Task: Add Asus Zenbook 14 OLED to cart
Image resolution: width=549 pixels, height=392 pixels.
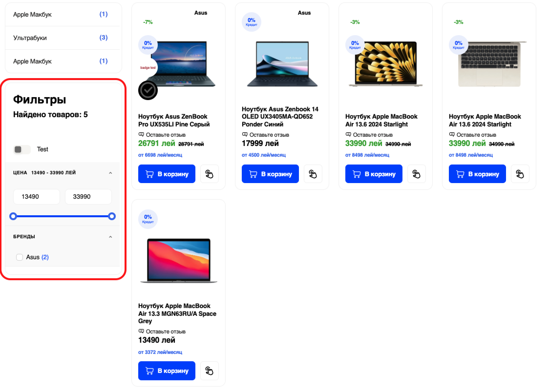Action: coord(270,174)
